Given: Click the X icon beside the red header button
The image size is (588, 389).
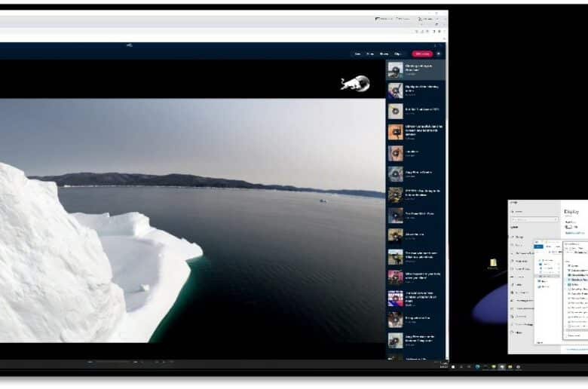Looking at the screenshot, I should 439,54.
